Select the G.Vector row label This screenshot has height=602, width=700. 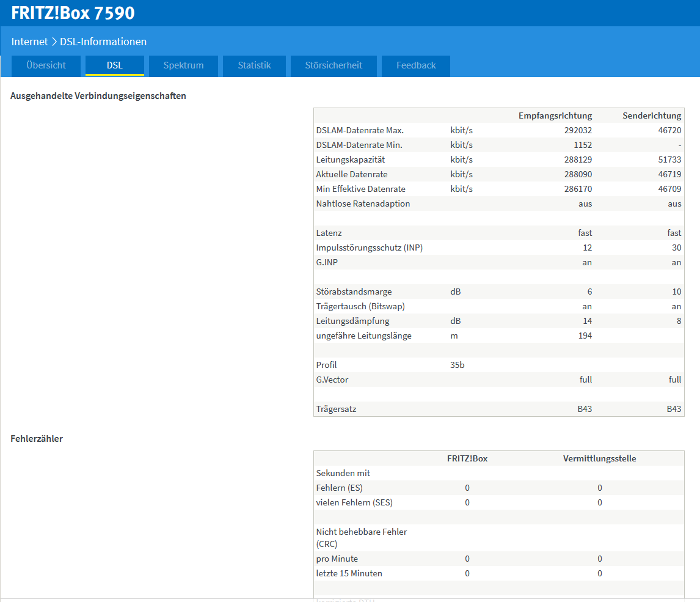pyautogui.click(x=332, y=380)
